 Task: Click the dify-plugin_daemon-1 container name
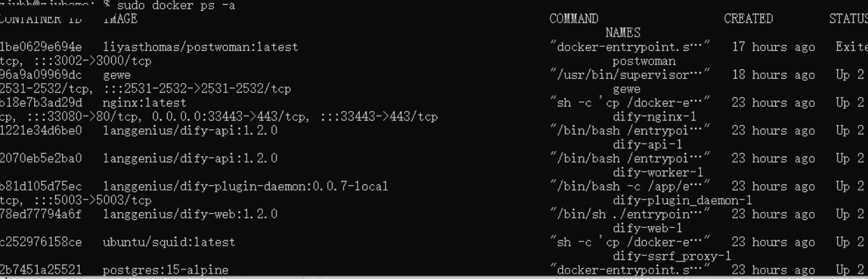pos(682,201)
